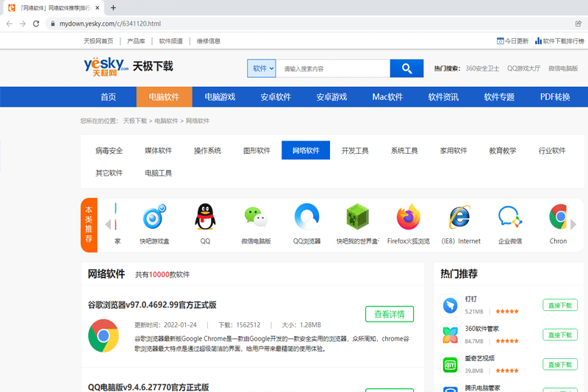This screenshot has height=392, width=588.
Task: Click the yesky logo
Action: 106,67
